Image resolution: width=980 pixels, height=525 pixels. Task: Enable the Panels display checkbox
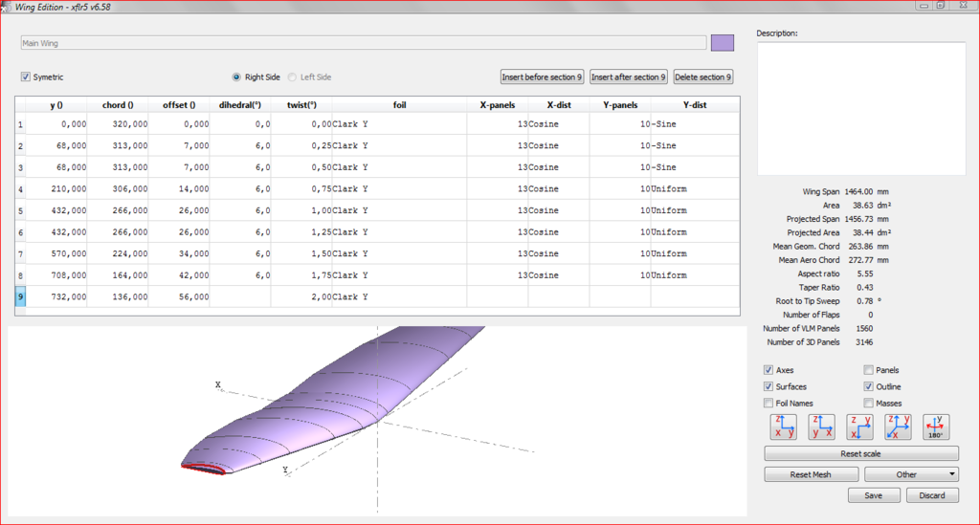point(868,370)
